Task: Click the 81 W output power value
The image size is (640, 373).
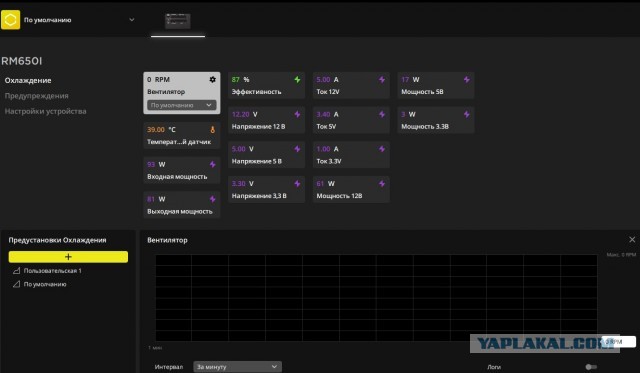Action: click(x=156, y=199)
